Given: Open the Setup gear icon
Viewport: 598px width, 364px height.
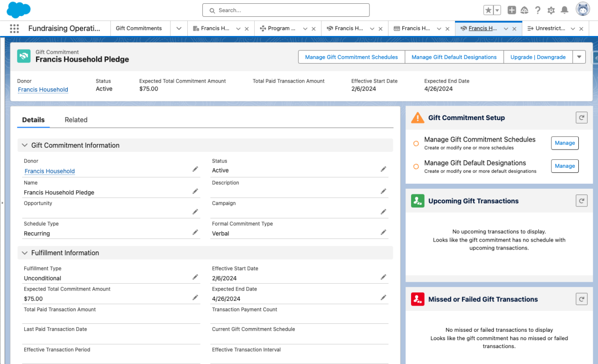Looking at the screenshot, I should tap(551, 10).
